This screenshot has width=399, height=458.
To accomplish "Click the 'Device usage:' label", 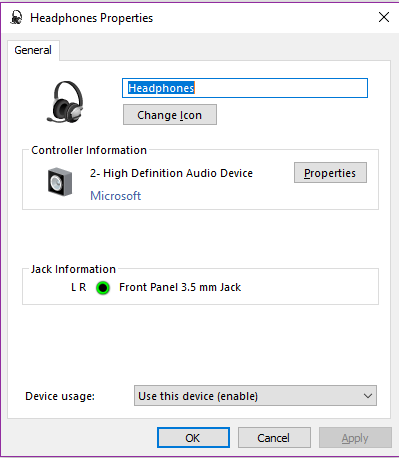I will click(60, 396).
